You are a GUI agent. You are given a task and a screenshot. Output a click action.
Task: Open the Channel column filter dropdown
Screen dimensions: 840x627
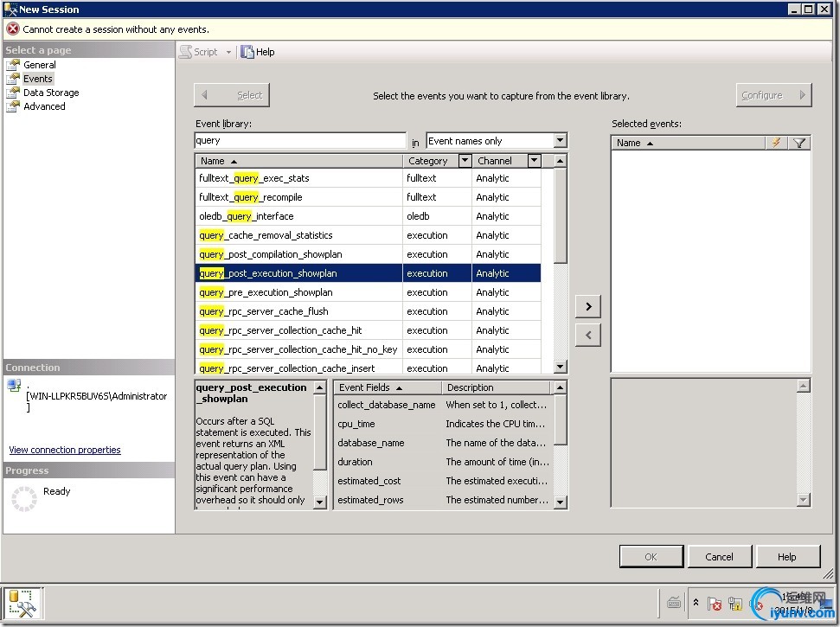[534, 160]
